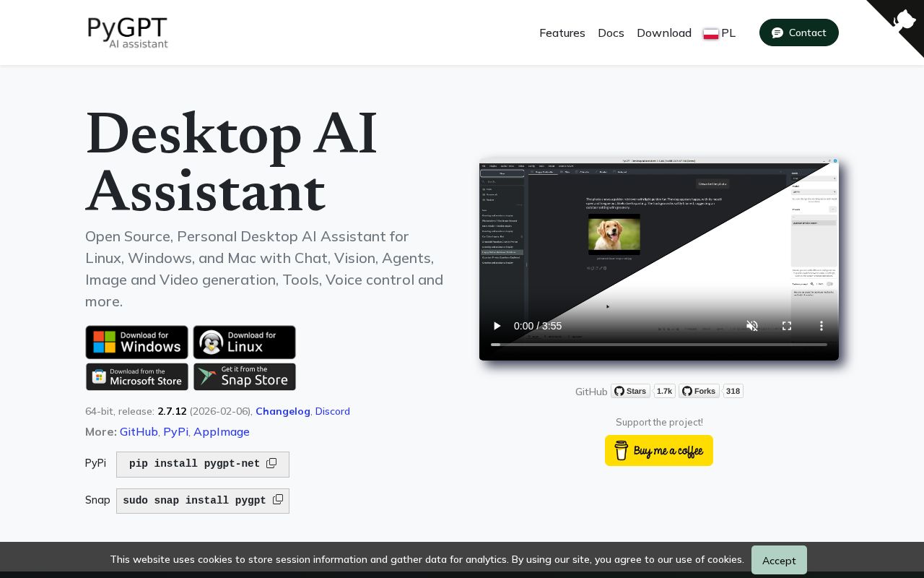Click the 1.7k stars count
This screenshot has height=578, width=924.
(664, 391)
